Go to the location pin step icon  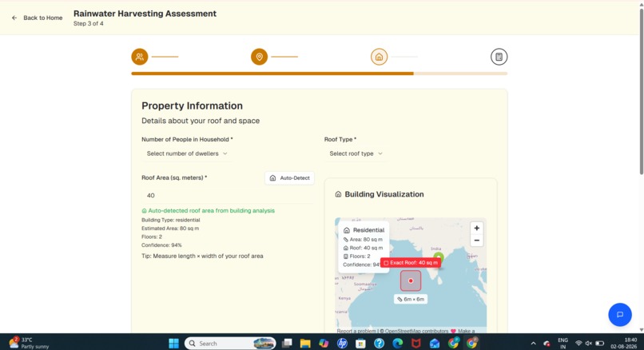pyautogui.click(x=259, y=57)
